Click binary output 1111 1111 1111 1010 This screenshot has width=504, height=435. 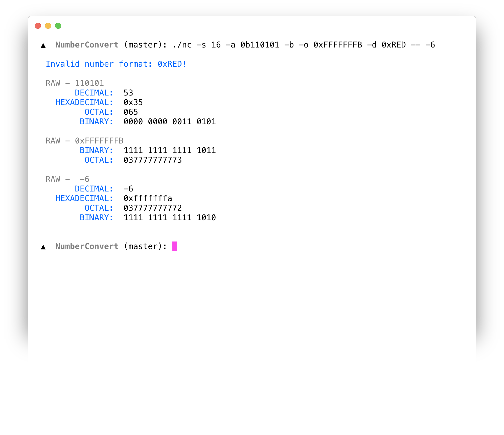tap(170, 218)
